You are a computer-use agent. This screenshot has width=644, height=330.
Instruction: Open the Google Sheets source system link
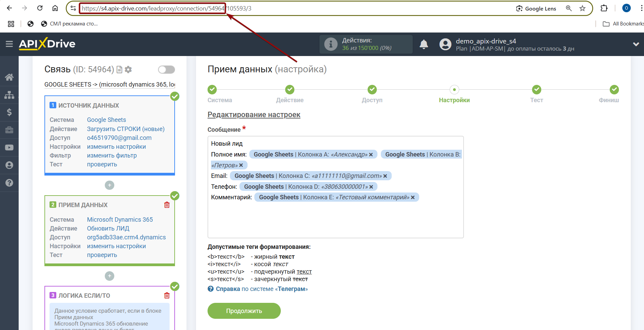point(106,120)
